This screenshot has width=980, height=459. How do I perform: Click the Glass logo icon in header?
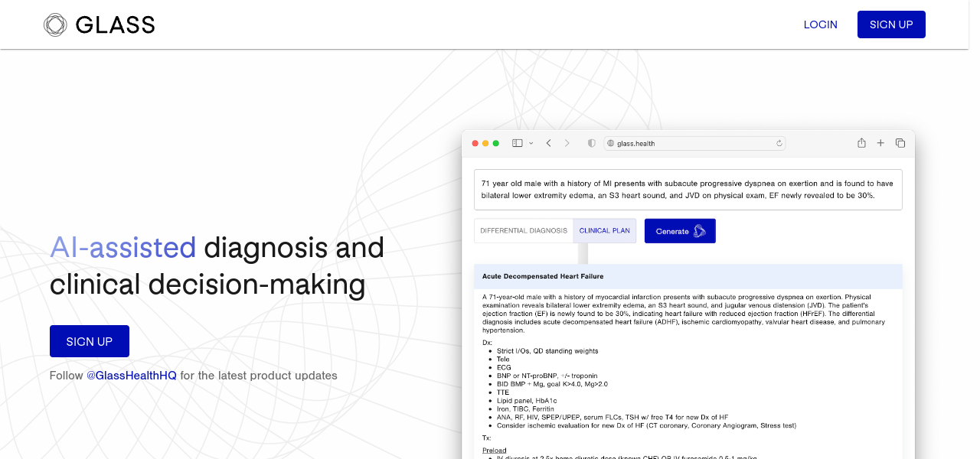[x=55, y=24]
